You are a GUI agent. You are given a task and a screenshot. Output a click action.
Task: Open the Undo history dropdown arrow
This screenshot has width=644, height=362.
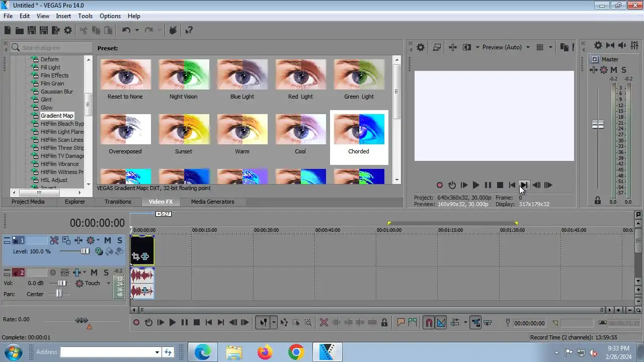pyautogui.click(x=136, y=31)
